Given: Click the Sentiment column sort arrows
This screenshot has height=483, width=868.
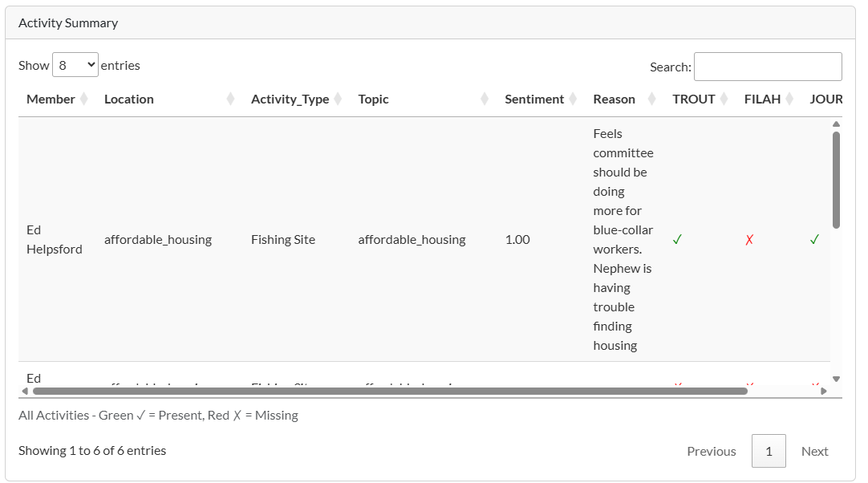Looking at the screenshot, I should (573, 99).
